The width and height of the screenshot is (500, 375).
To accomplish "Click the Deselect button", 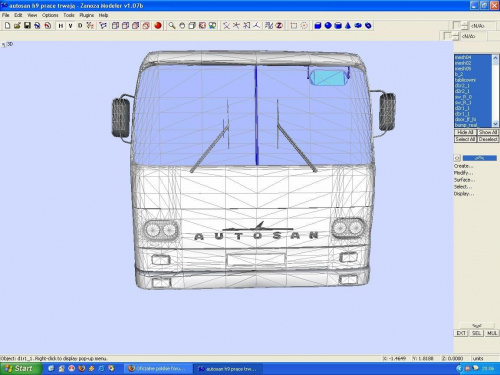I will pyautogui.click(x=488, y=139).
